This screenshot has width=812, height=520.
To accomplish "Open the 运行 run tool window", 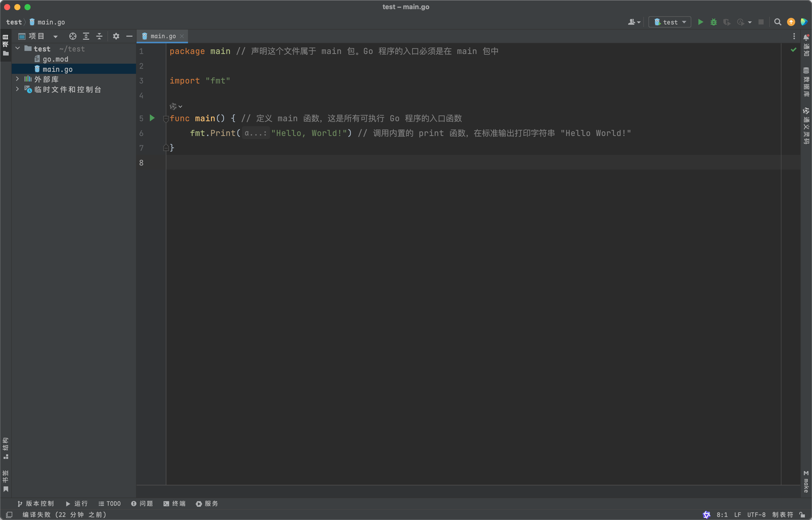I will tap(77, 503).
